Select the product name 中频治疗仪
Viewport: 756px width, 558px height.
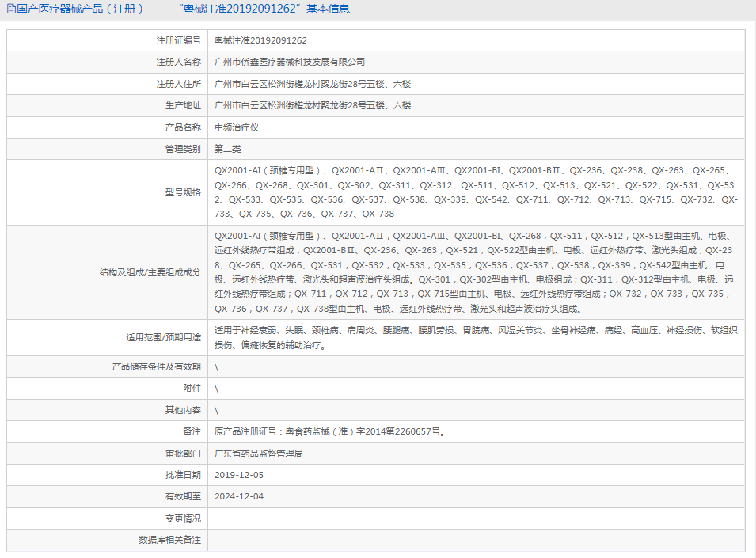click(237, 127)
